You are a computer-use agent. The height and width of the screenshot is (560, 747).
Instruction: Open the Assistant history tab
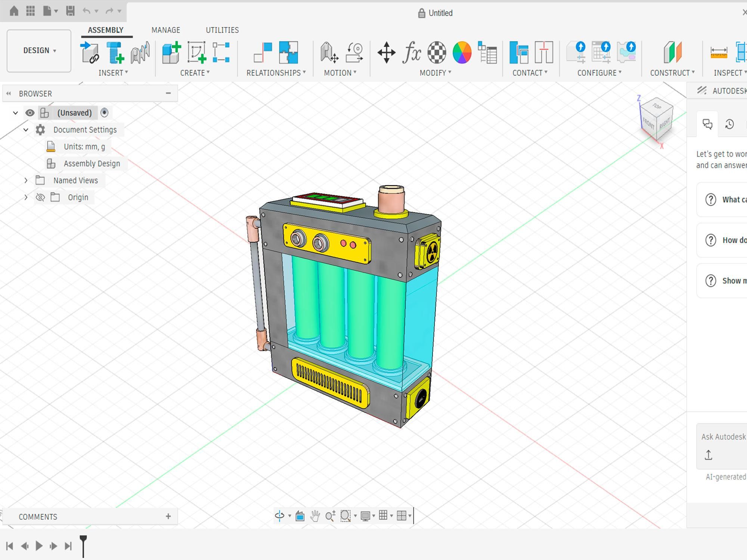729,124
